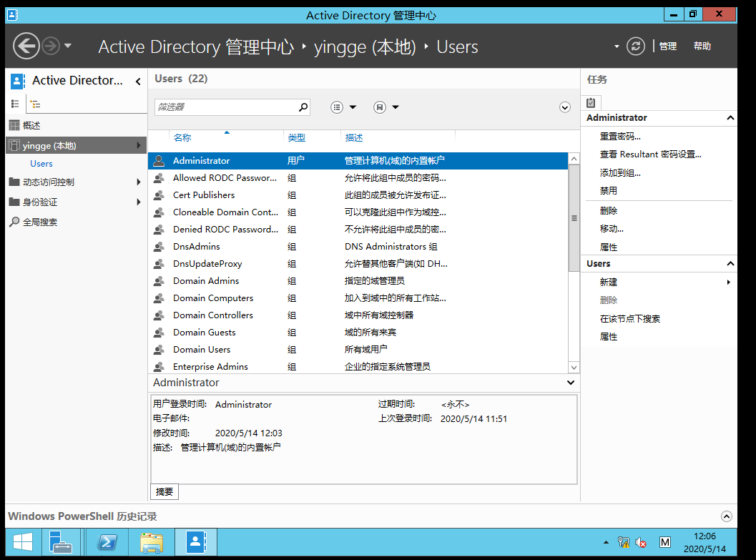This screenshot has width=756, height=560.
Task: Open the Windows Start button
Action: 22,542
